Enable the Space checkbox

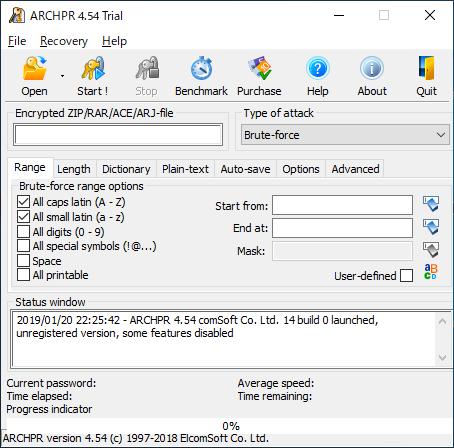click(x=23, y=260)
